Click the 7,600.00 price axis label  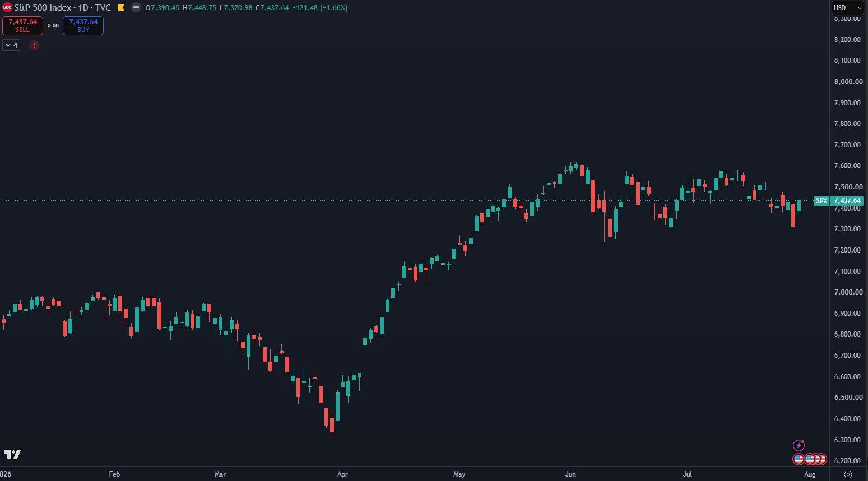[847, 166]
